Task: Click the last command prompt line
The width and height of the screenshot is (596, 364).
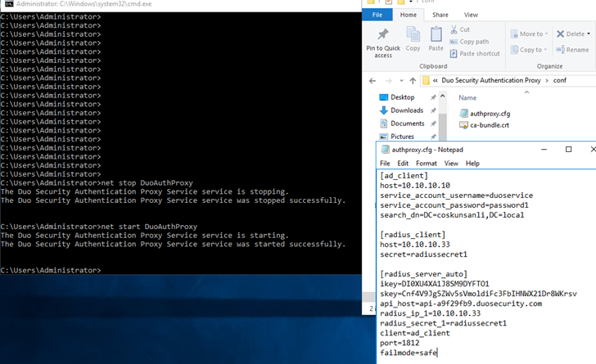Action: point(51,270)
